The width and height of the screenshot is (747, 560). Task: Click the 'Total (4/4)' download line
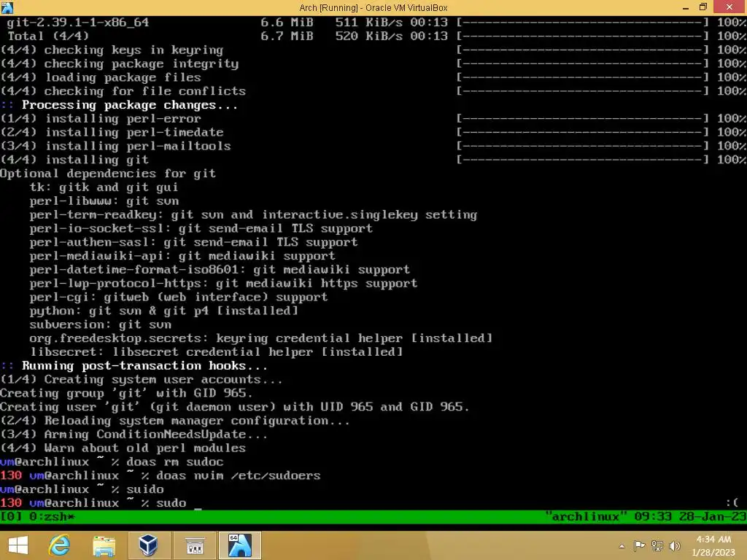pos(48,36)
